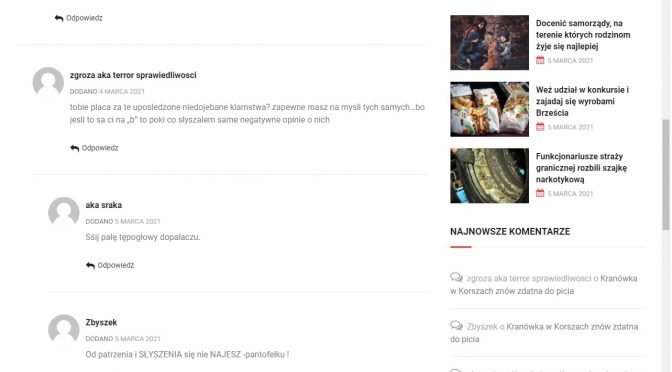
Task: Click calendar icon under Docenić samorządy article
Action: [540, 60]
